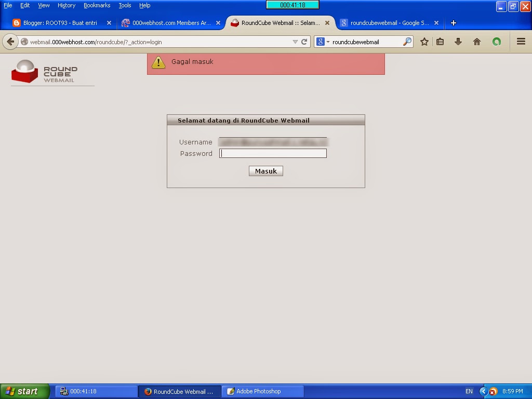Open the History menu
The width and height of the screenshot is (532, 399).
(66, 5)
